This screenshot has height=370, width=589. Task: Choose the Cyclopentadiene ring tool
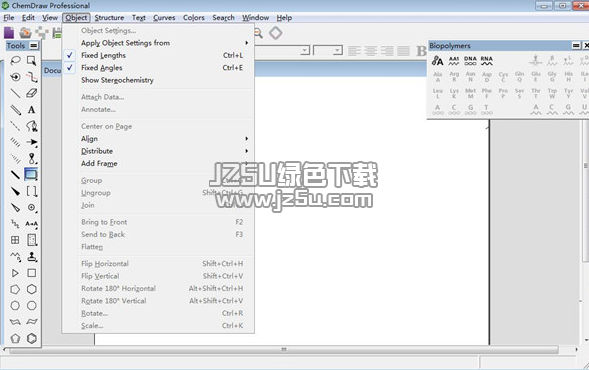[15, 338]
